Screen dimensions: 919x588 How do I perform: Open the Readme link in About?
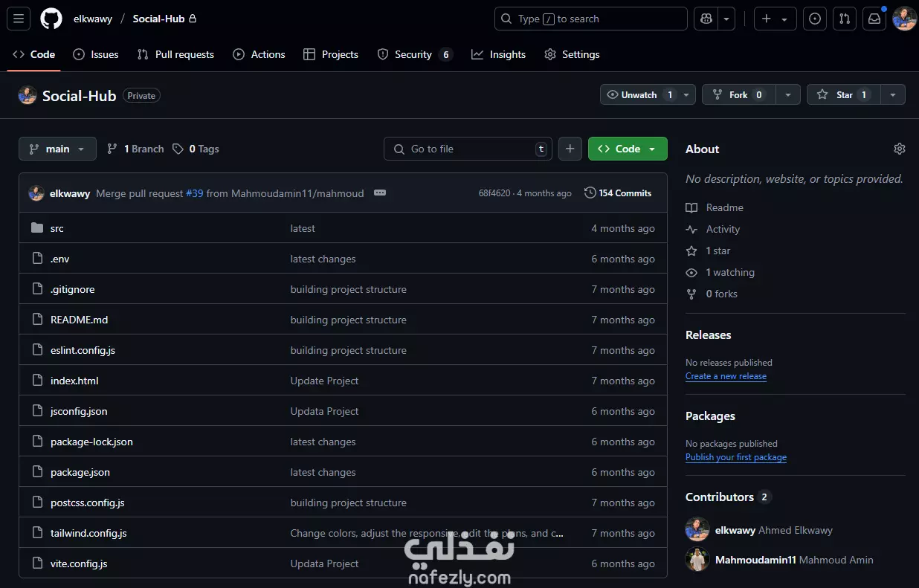click(715, 207)
